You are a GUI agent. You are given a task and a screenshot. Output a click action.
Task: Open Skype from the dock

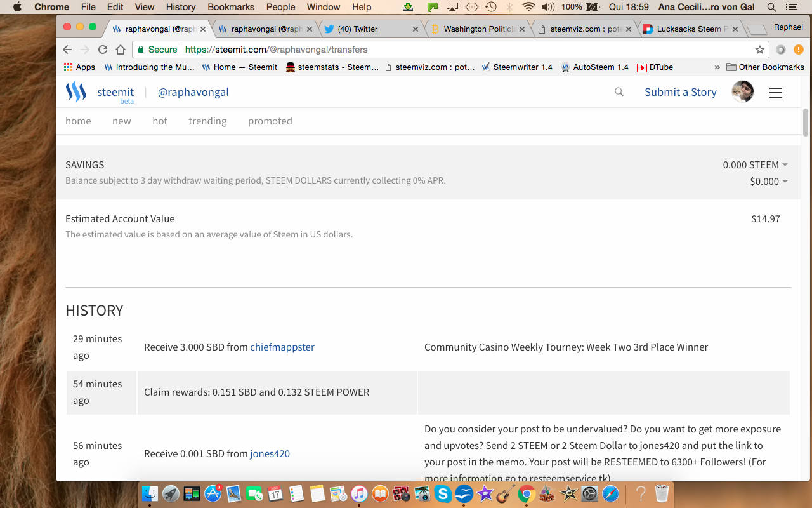[443, 493]
